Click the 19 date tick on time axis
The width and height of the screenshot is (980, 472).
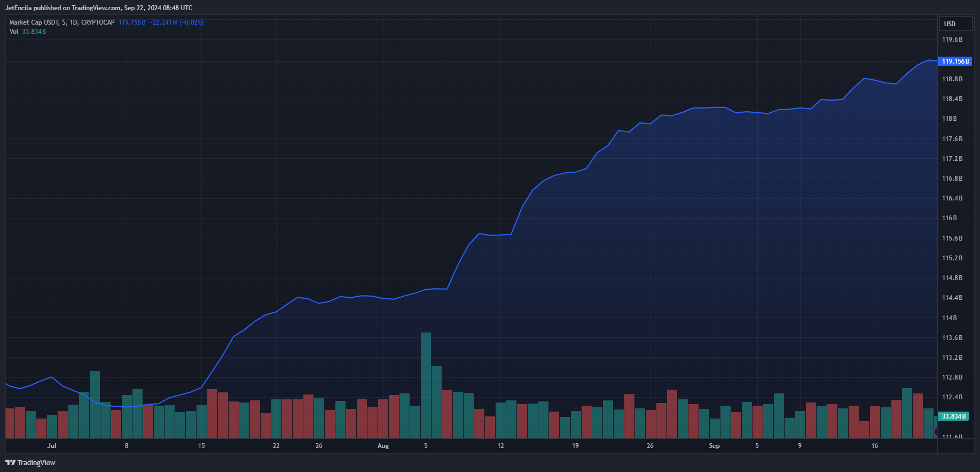(575, 446)
